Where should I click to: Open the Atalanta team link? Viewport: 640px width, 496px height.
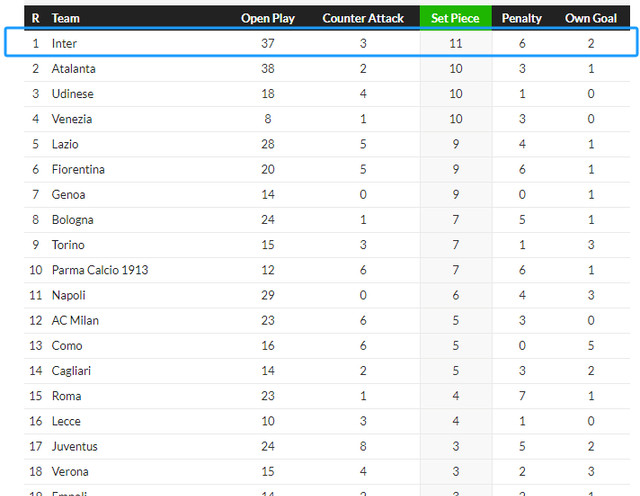(73, 69)
